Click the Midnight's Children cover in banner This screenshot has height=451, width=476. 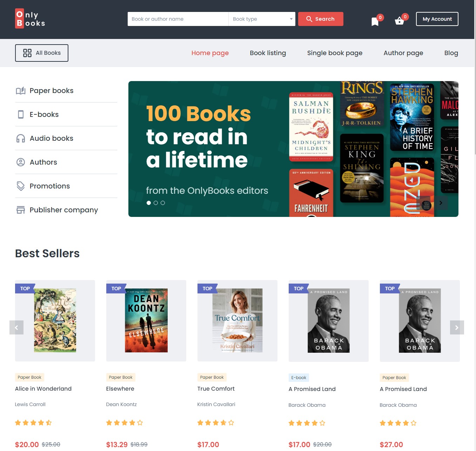[x=311, y=127]
